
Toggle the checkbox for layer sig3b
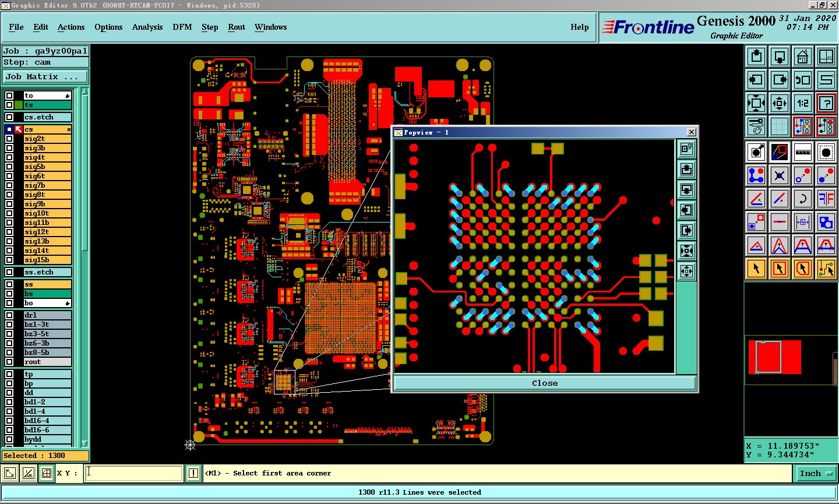click(9, 148)
